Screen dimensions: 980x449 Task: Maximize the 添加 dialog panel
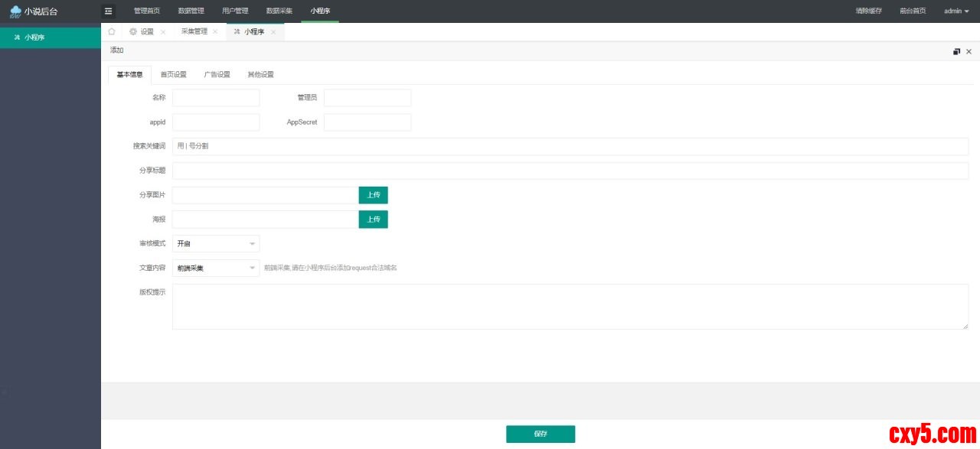(956, 51)
